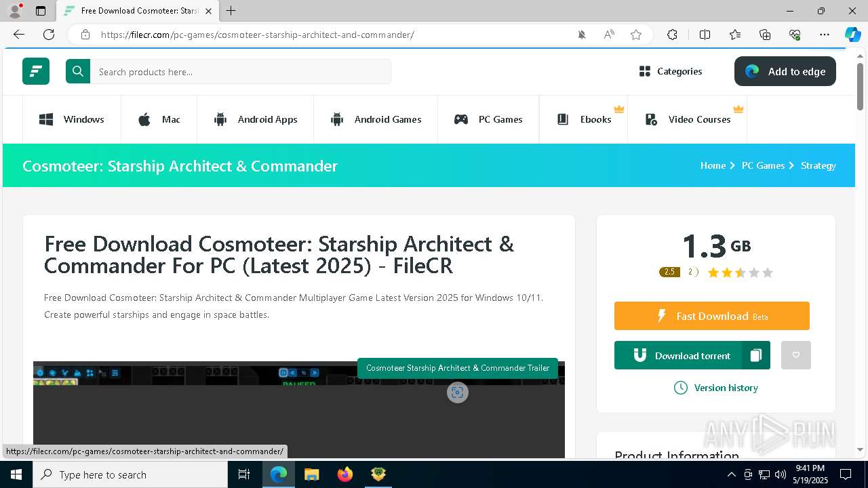Viewport: 868px width, 488px height.
Task: Open the Android Games category
Action: [x=375, y=119]
